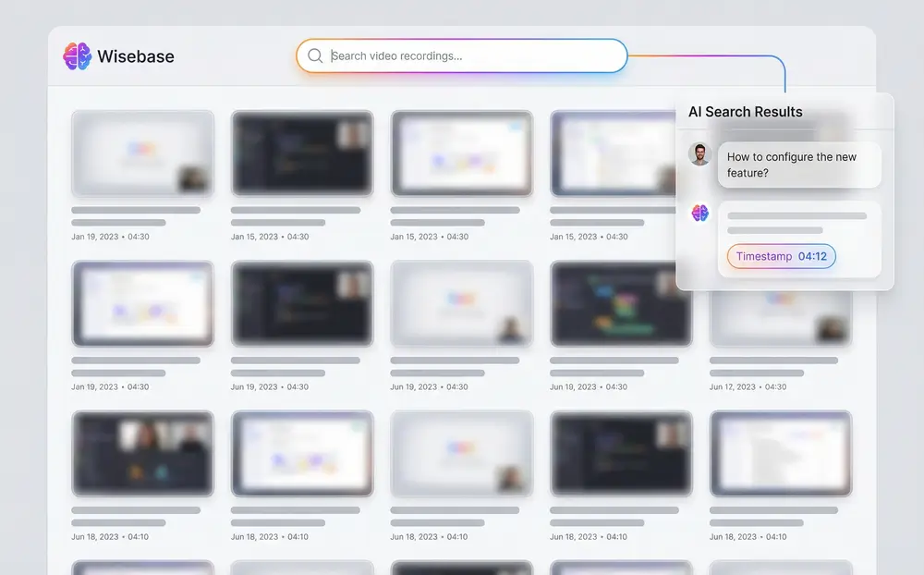Open the dark code thumbnail dated Jan 15, 2023
Screen dimensions: 924x575
(302, 153)
